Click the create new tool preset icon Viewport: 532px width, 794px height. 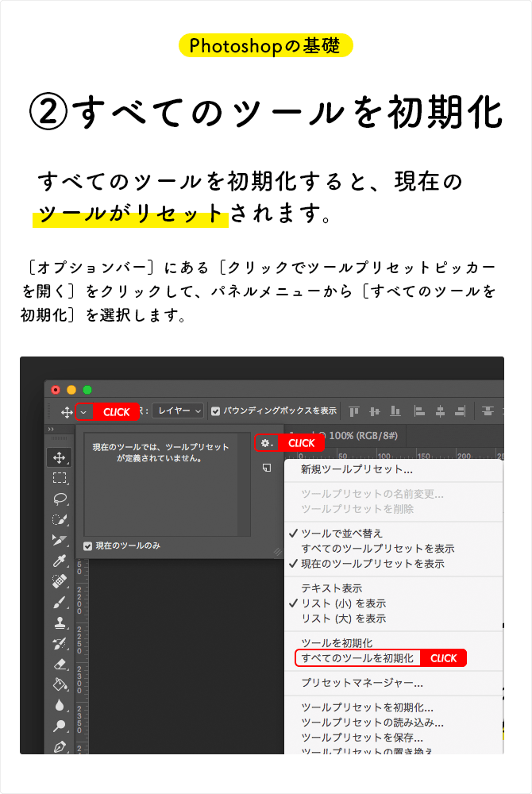[267, 468]
